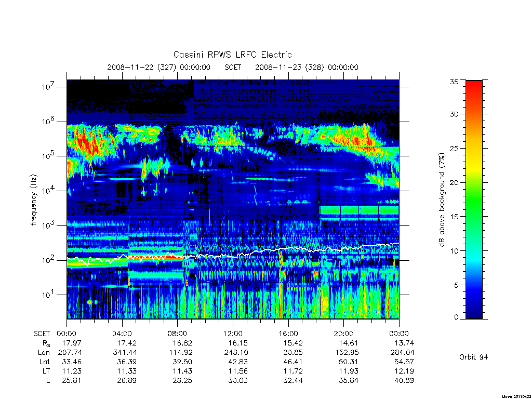Click the Lon value 341.44
The height and width of the screenshot is (399, 532).
pos(125,353)
